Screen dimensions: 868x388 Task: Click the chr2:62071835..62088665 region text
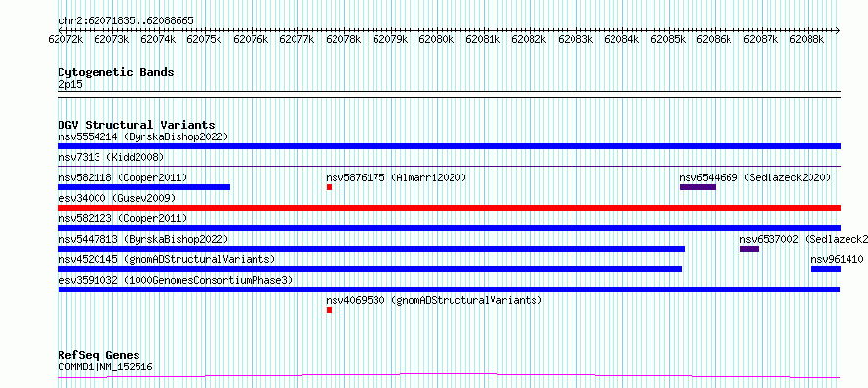(x=126, y=21)
